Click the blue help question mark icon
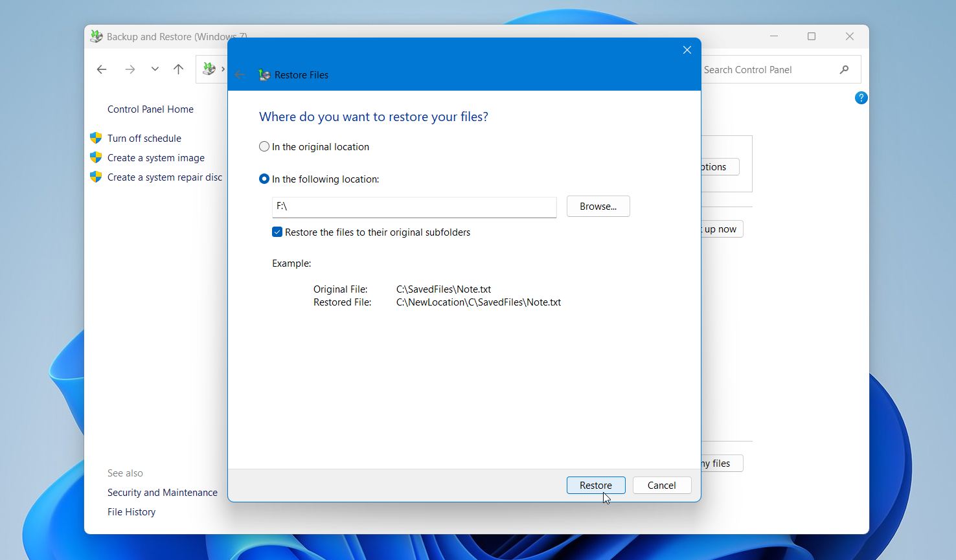 pyautogui.click(x=861, y=98)
